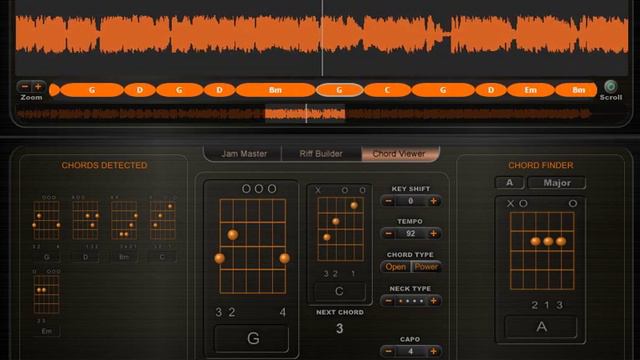Click the large current G chord diagram
Viewport: 640px width, 360px height.
[x=252, y=246]
